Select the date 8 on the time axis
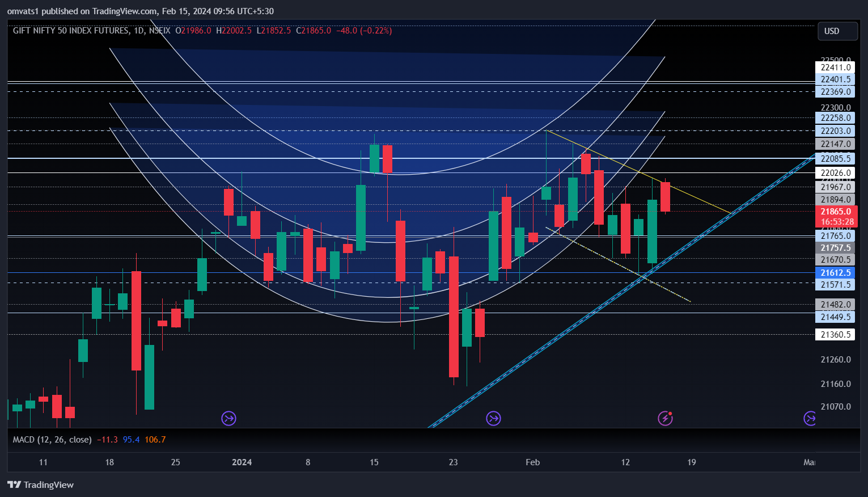Image resolution: width=868 pixels, height=497 pixels. point(308,462)
